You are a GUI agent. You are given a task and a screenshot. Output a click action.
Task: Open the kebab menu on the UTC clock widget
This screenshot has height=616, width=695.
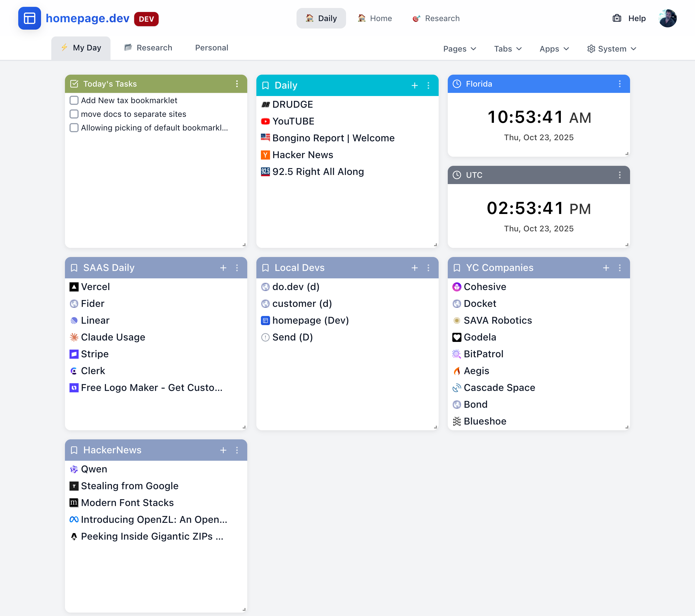[620, 175]
